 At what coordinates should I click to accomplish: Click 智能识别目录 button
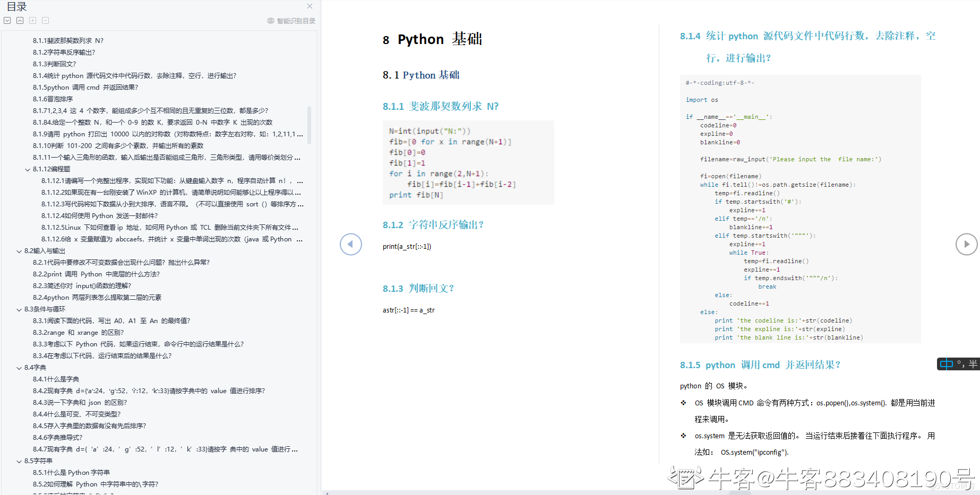coord(291,21)
